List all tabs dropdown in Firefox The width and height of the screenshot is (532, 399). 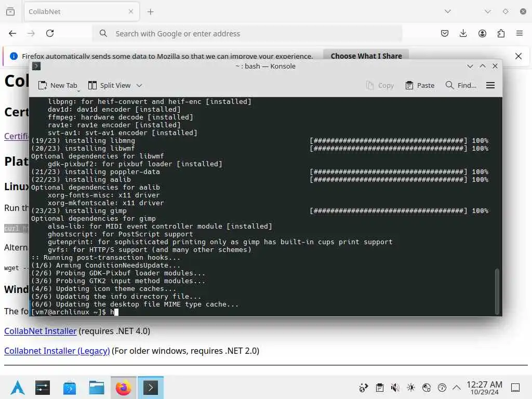coord(448,11)
